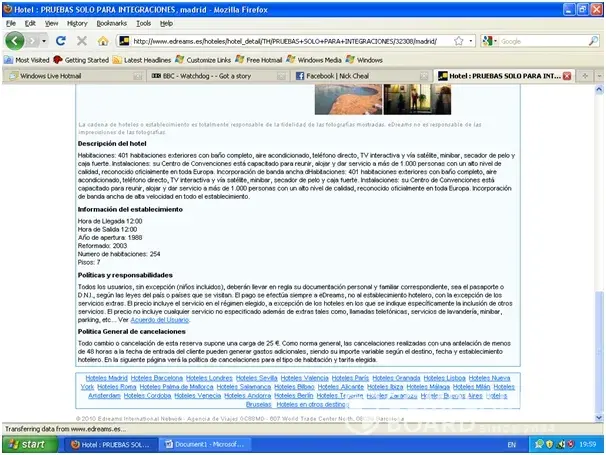Open the Hoteles Valencia link
This screenshot has height=455, width=606.
[x=305, y=378]
